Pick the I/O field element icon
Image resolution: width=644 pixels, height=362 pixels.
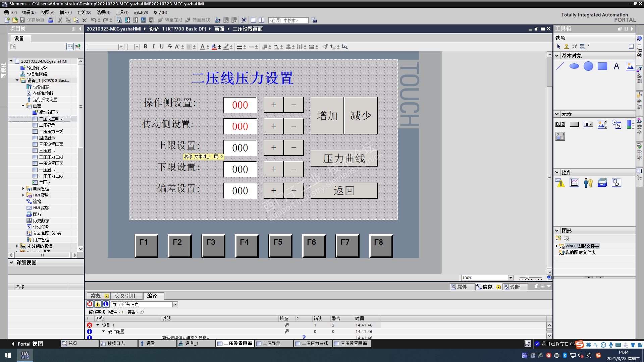[560, 124]
